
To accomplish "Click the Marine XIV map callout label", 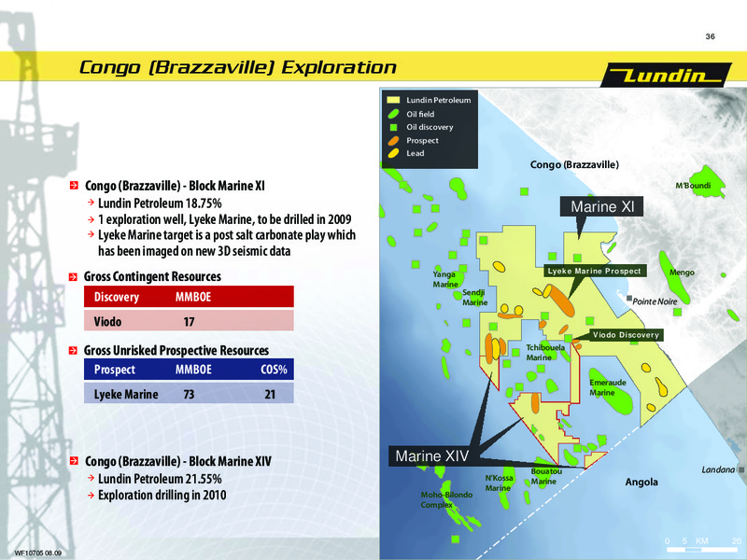I will coord(431,456).
